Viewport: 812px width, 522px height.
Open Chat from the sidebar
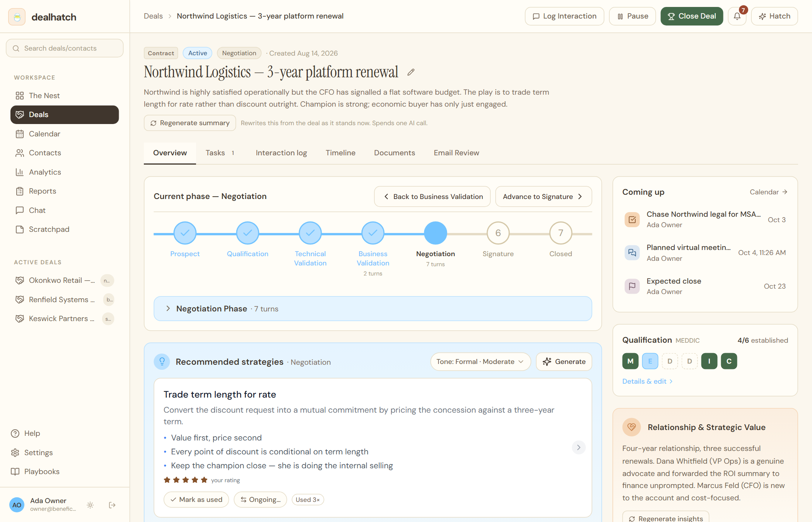click(x=65, y=210)
